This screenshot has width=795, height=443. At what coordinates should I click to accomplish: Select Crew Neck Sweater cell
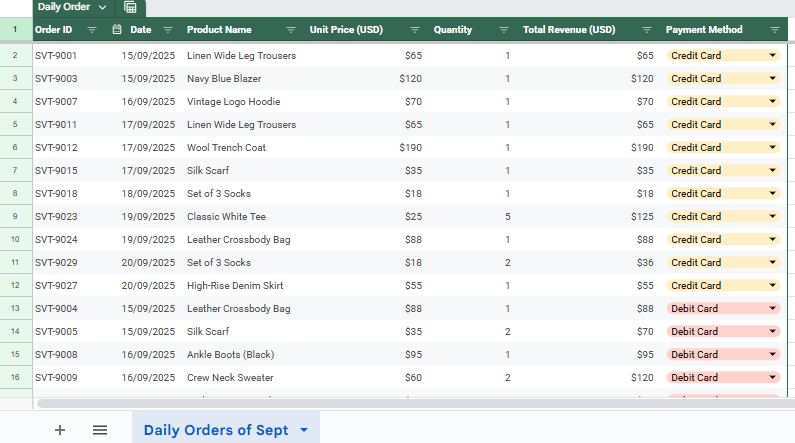230,377
